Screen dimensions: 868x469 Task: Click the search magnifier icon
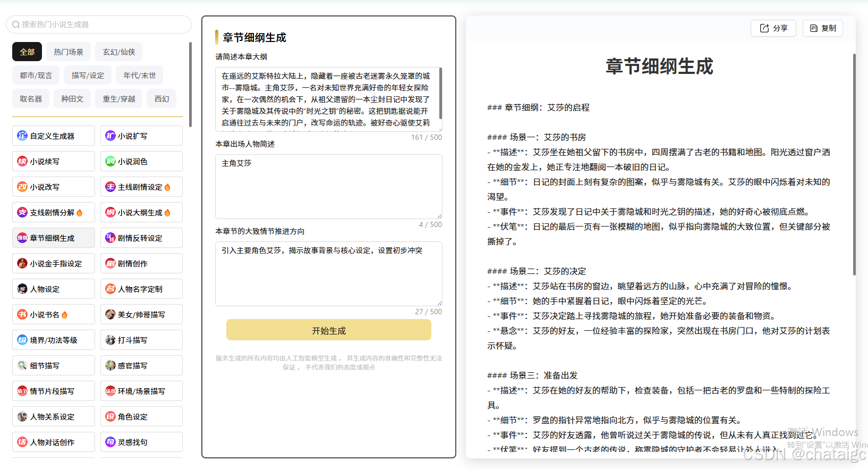[16, 24]
